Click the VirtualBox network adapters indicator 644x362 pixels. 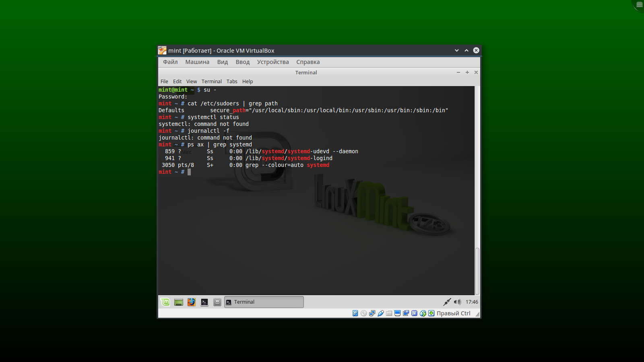[x=372, y=313]
